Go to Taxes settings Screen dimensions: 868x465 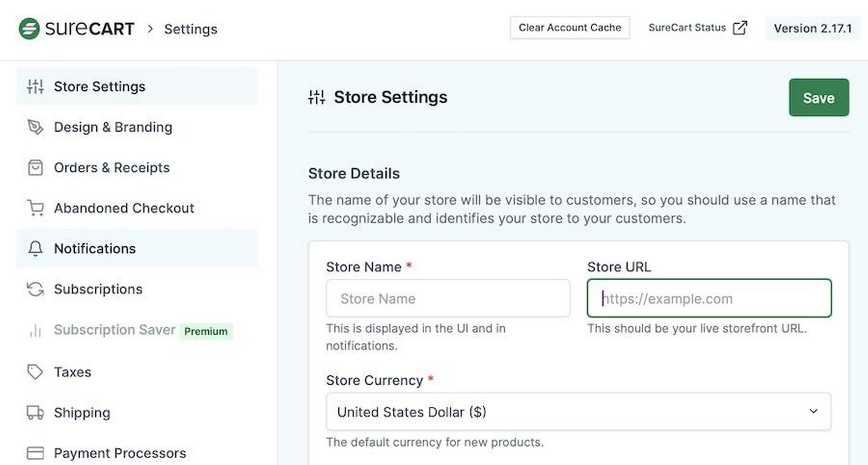point(137,372)
